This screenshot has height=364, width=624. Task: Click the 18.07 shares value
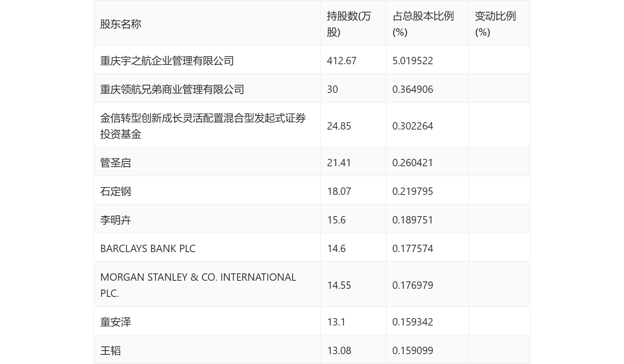pyautogui.click(x=339, y=191)
